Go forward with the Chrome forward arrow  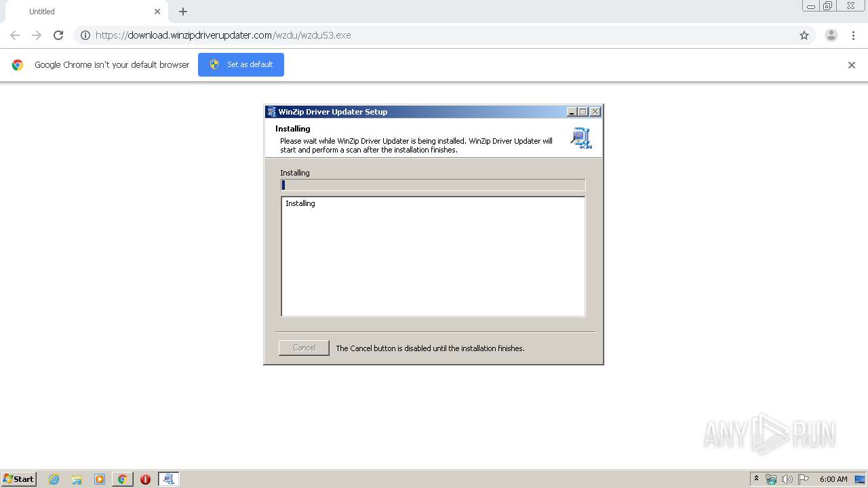(x=37, y=35)
